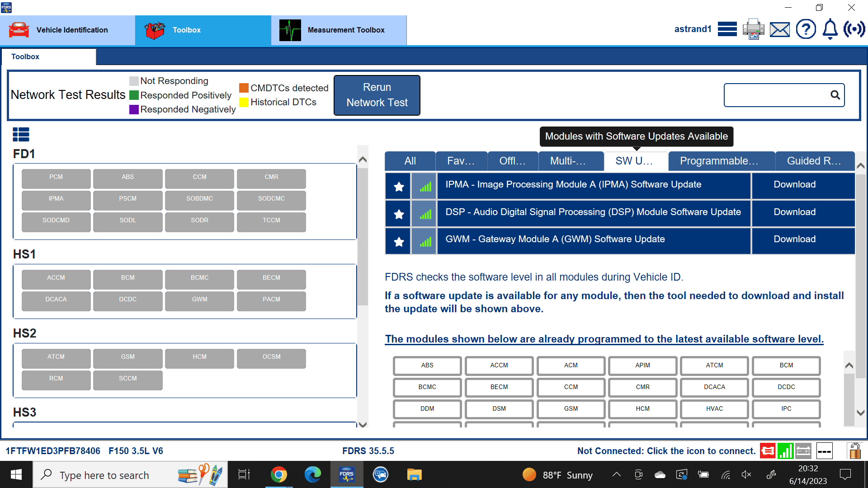
Task: Click the printer icon in header
Action: [753, 29]
